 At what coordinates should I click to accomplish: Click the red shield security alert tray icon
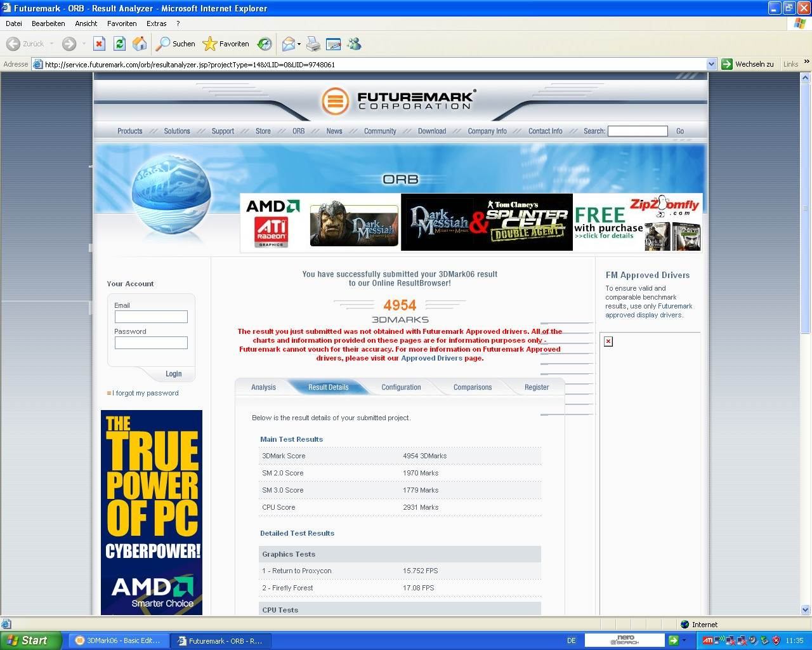776,640
